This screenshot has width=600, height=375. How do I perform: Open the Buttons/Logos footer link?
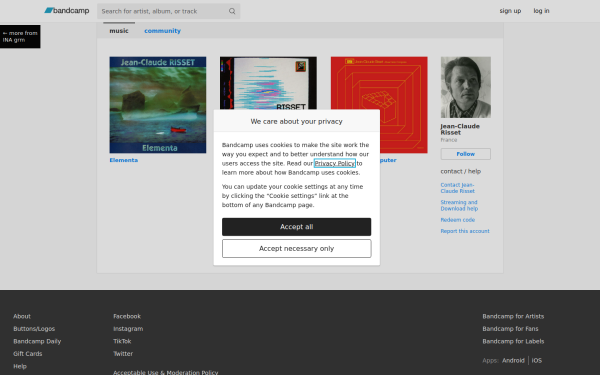coord(34,329)
